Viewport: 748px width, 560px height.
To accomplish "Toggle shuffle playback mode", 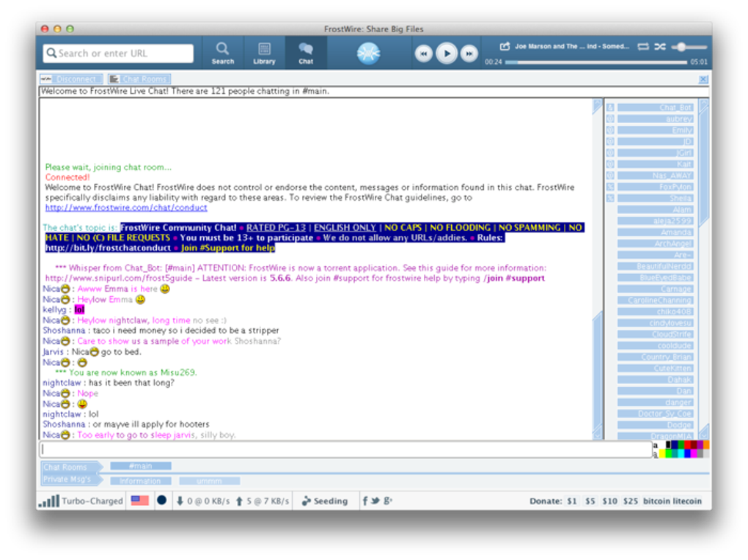I will pos(660,46).
